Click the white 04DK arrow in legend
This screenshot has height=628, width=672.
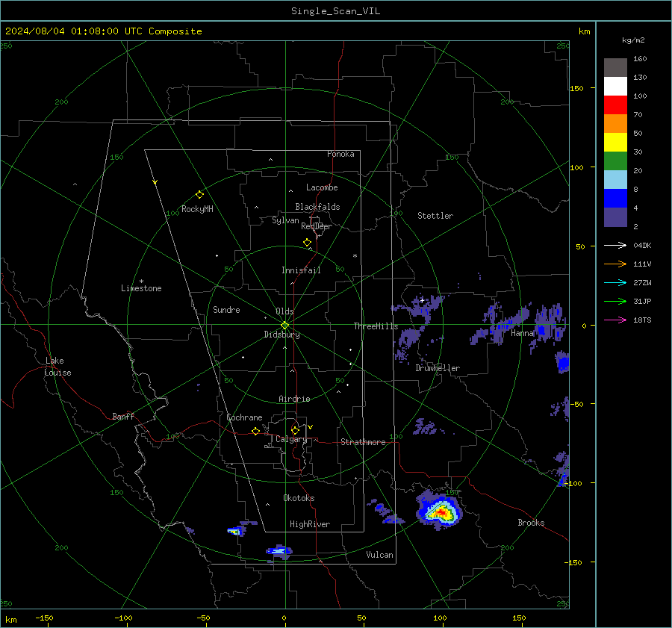(x=615, y=245)
